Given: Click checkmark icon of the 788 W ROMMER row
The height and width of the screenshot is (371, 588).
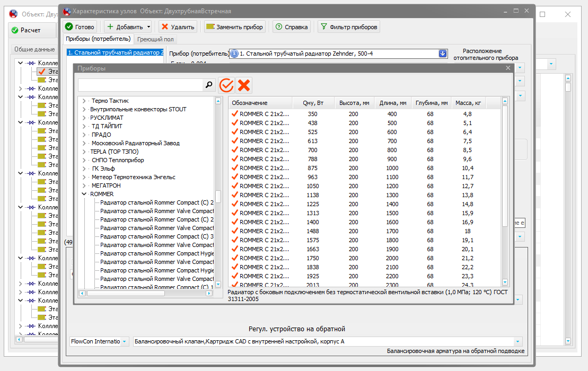Looking at the screenshot, I should (x=235, y=158).
